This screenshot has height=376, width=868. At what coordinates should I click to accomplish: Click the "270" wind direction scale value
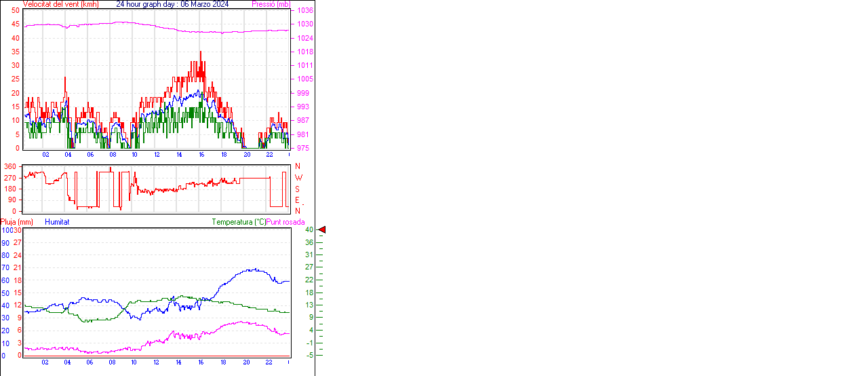coord(10,178)
